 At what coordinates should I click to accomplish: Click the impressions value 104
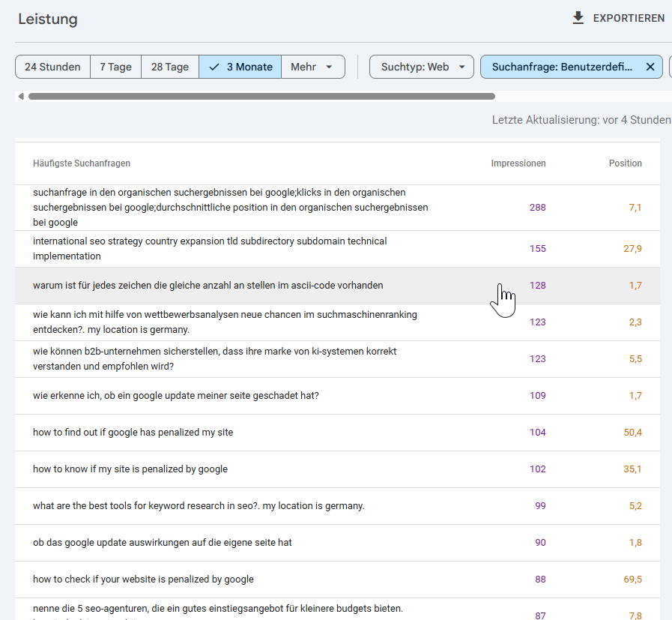click(x=537, y=432)
